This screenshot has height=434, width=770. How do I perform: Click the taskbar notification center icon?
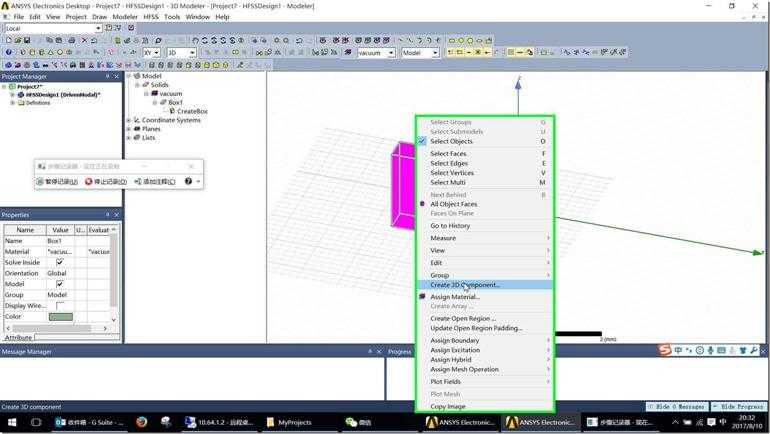click(711, 422)
